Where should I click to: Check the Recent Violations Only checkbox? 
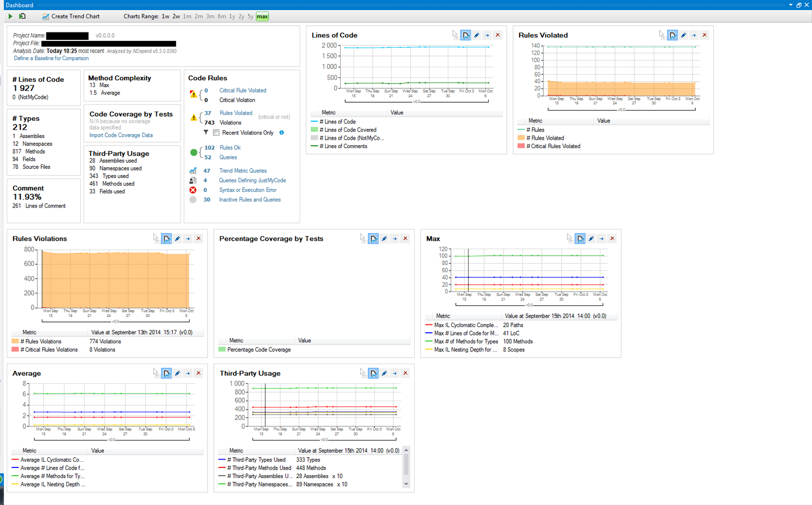click(216, 133)
